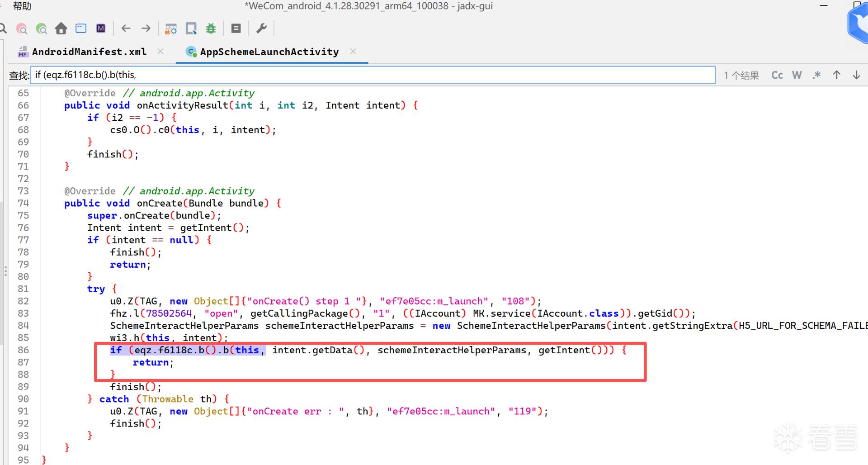Click the 'return;' statement on line 87

coord(153,362)
